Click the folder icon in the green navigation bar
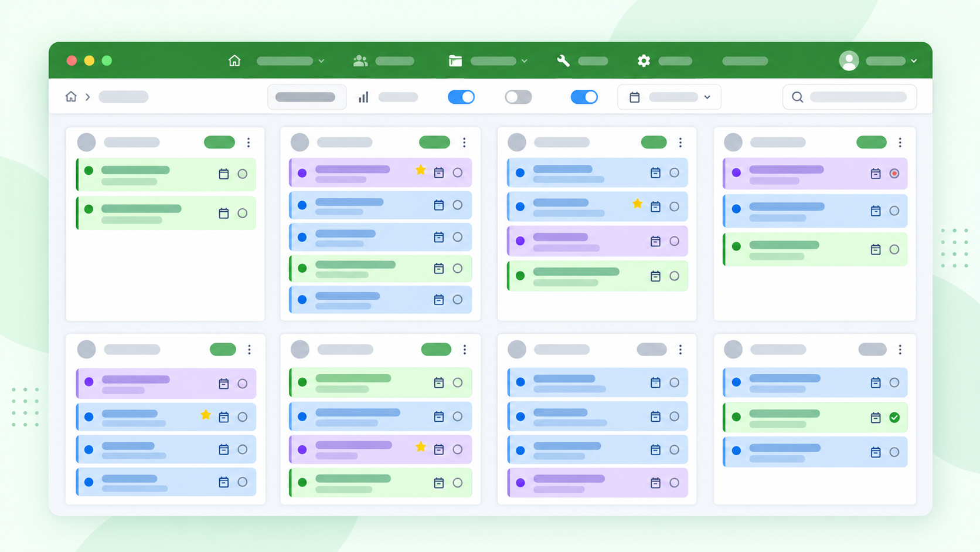The height and width of the screenshot is (552, 980). (455, 60)
